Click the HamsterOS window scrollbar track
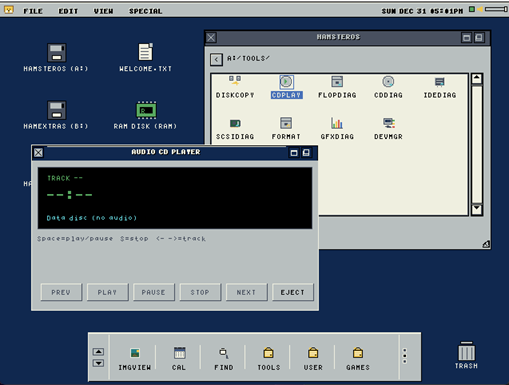The width and height of the screenshot is (509, 385). tap(477, 144)
